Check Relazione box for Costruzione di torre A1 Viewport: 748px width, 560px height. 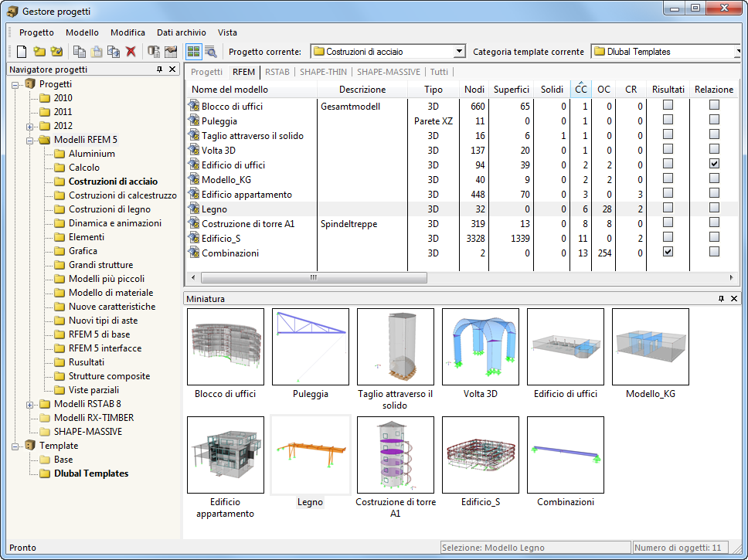(714, 222)
